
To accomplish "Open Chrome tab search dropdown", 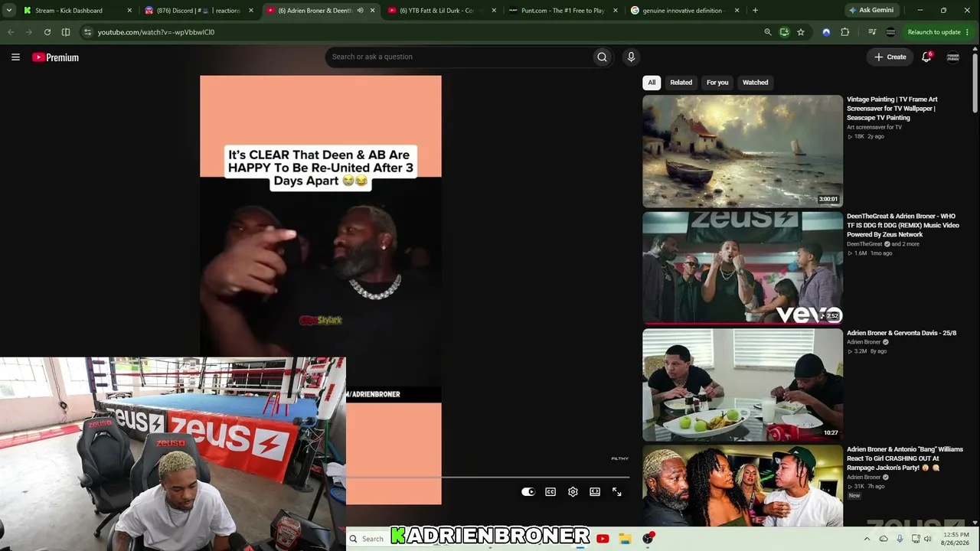I will pyautogui.click(x=9, y=11).
